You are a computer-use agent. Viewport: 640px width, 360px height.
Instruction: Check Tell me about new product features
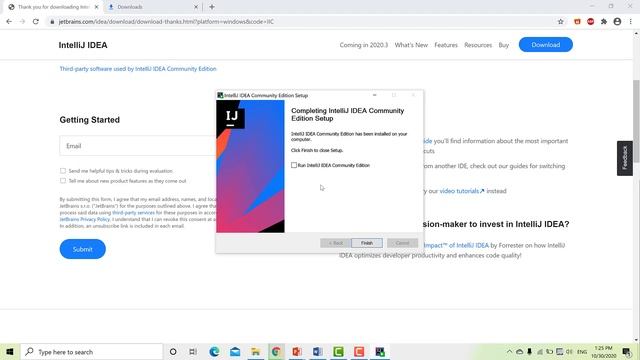[x=63, y=180]
